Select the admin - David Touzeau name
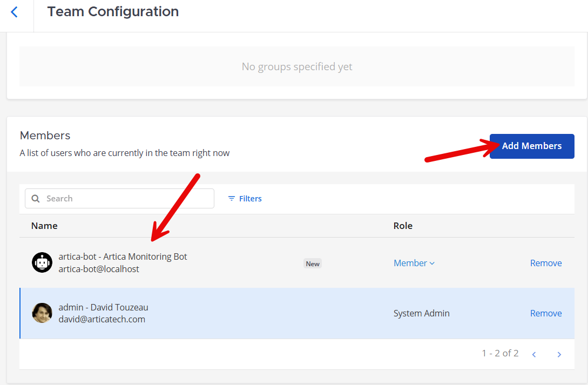The width and height of the screenshot is (588, 385). [x=103, y=307]
